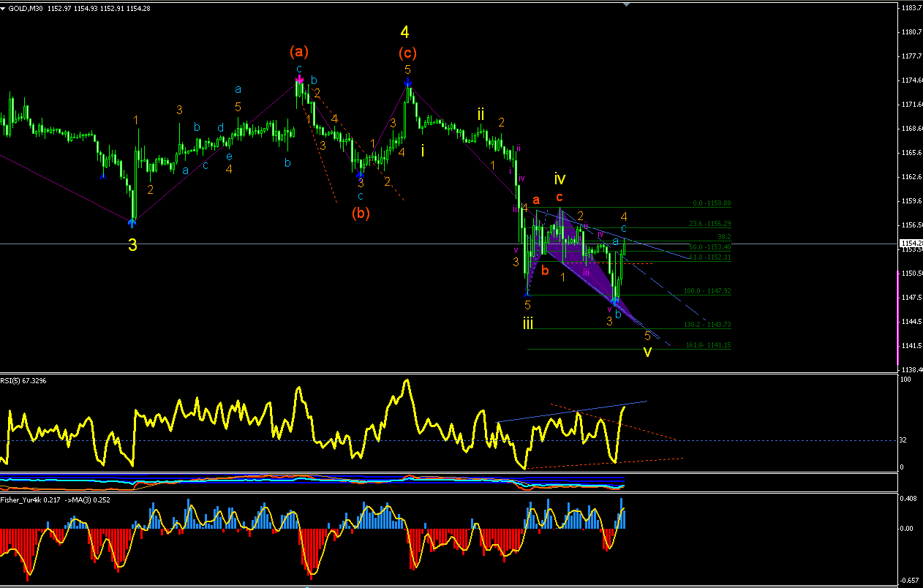Click the yellow wave label iv
This screenshot has width=923, height=588.
pyautogui.click(x=560, y=178)
